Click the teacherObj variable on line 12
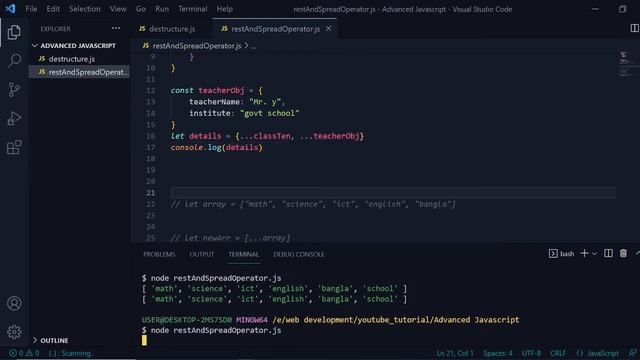 (221, 90)
